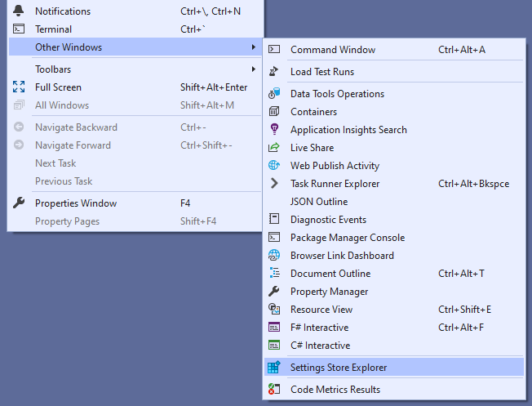This screenshot has height=406, width=532.
Task: Click the Full Screen arrows icon
Action: click(x=19, y=87)
